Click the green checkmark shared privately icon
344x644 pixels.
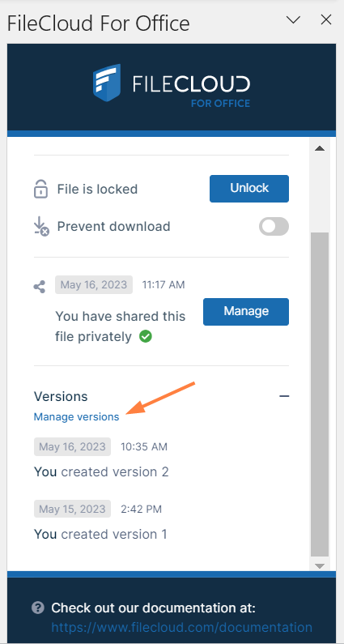146,337
